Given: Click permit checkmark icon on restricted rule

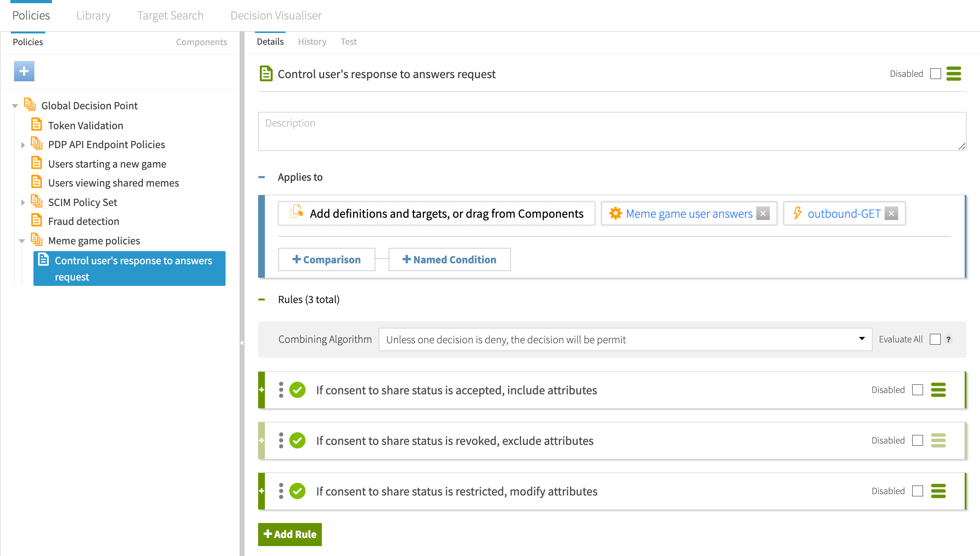Looking at the screenshot, I should [297, 491].
